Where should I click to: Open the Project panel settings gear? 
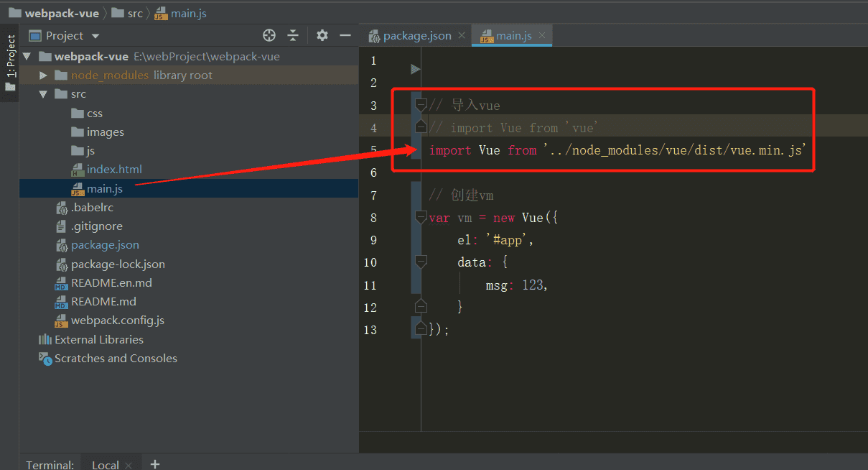pyautogui.click(x=322, y=35)
